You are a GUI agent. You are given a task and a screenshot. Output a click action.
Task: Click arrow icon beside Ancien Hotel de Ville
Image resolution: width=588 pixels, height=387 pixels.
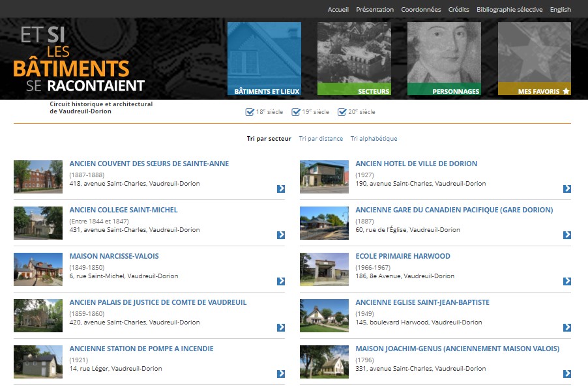pos(567,189)
